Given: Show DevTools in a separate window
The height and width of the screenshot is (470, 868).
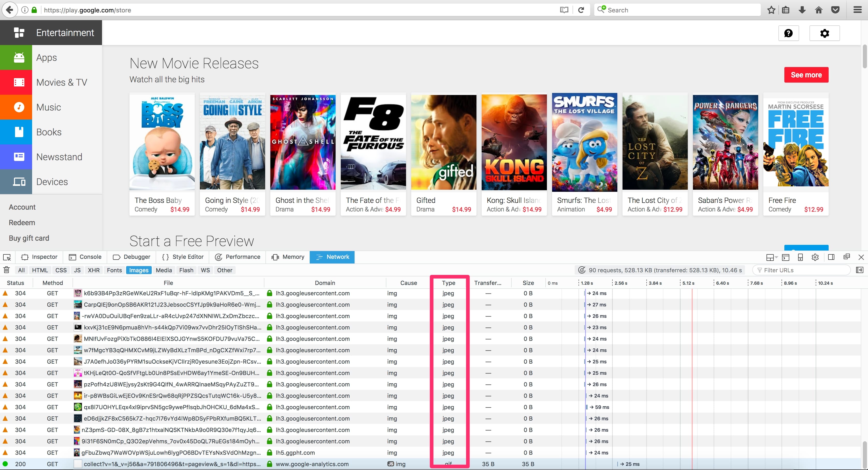Looking at the screenshot, I should click(847, 257).
